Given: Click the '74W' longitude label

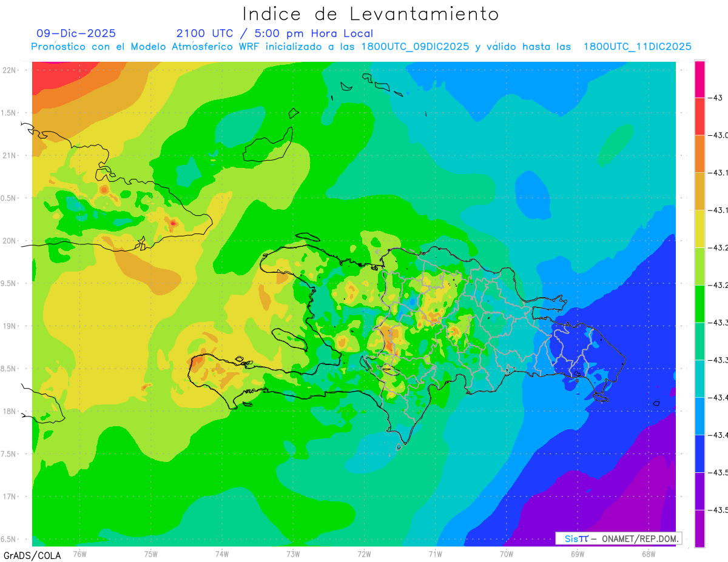Looking at the screenshot, I should pos(222,554).
